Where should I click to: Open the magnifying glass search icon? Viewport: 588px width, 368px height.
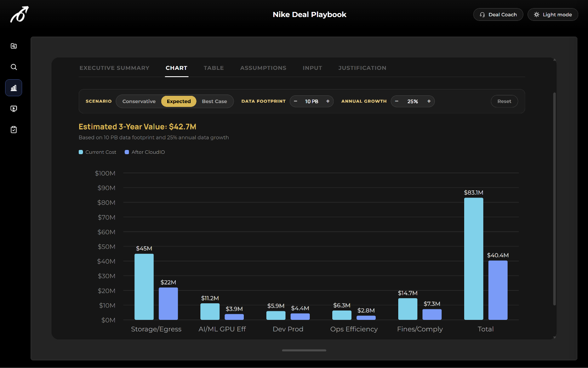(x=14, y=67)
